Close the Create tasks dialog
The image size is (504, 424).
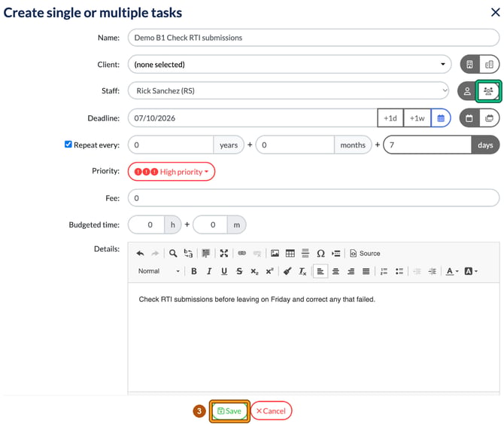pos(495,13)
